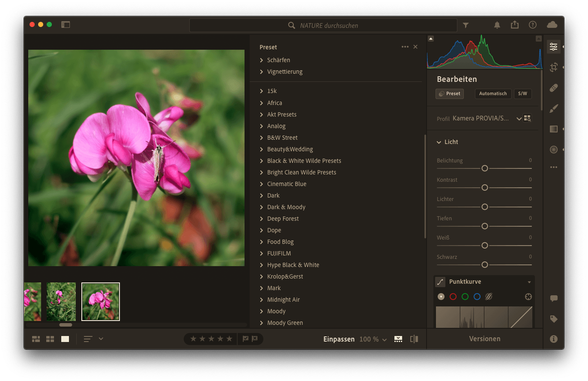Open the zoom percentage dropdown
The width and height of the screenshot is (588, 381).
373,339
